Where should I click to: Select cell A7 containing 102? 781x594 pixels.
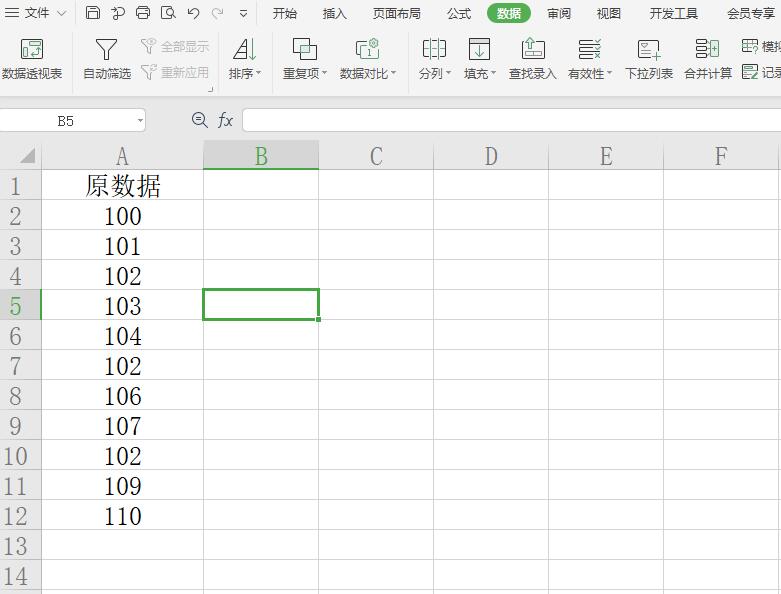(122, 366)
